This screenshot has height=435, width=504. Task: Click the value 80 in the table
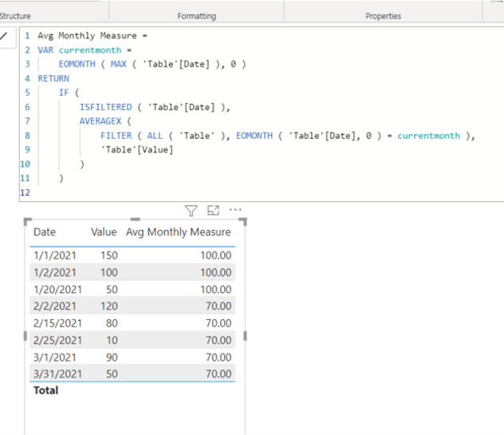pyautogui.click(x=112, y=323)
